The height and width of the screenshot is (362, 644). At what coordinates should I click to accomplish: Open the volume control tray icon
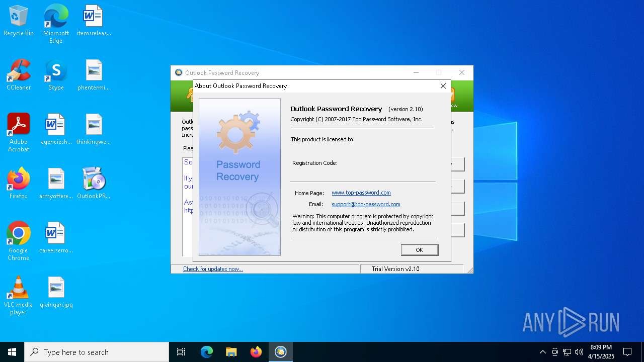point(579,352)
